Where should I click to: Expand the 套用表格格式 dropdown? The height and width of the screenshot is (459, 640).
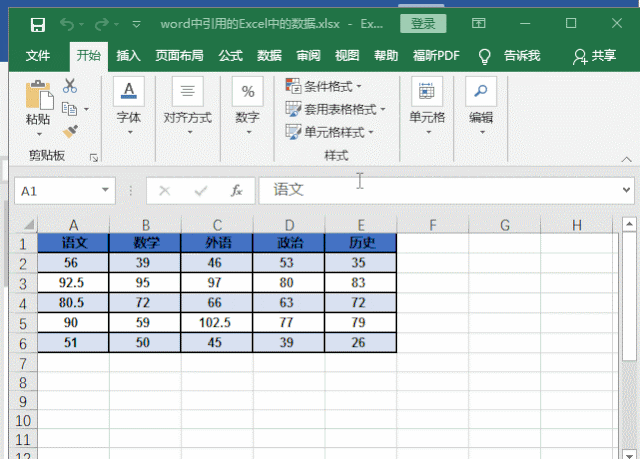[332, 109]
